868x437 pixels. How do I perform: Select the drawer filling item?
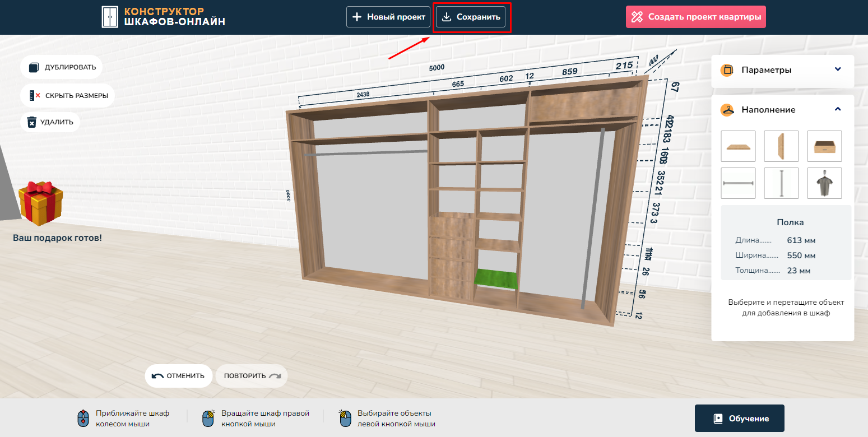pos(824,146)
